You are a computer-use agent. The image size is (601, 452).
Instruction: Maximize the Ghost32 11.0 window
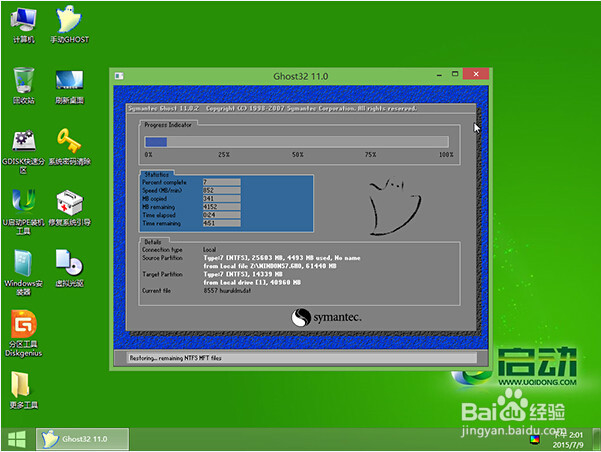coord(455,74)
